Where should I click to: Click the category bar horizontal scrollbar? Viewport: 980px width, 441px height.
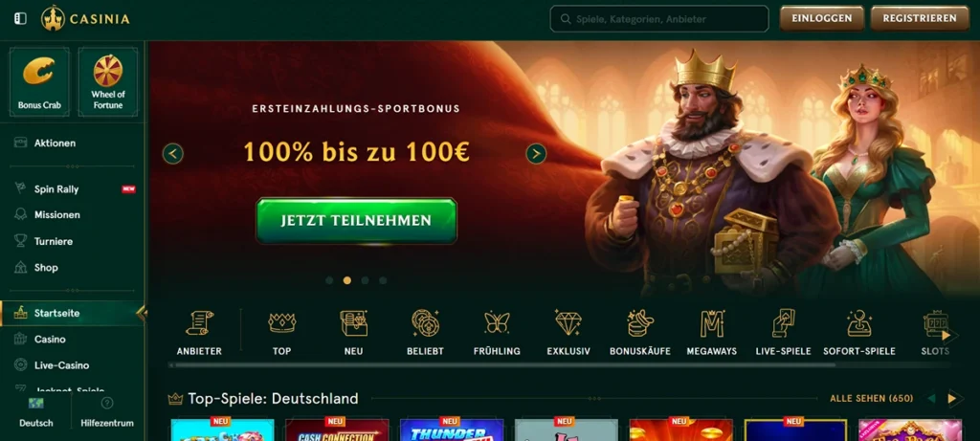[489, 365]
